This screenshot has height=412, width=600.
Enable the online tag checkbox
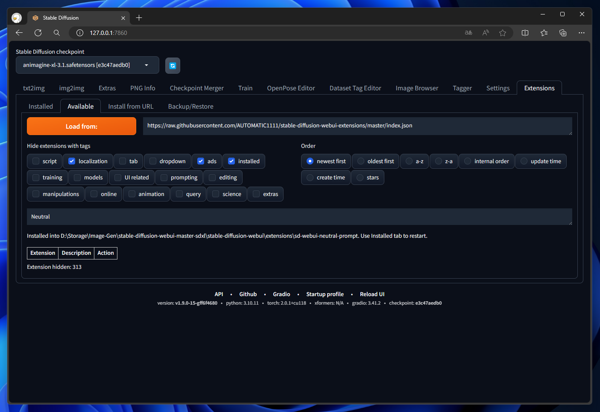point(94,194)
